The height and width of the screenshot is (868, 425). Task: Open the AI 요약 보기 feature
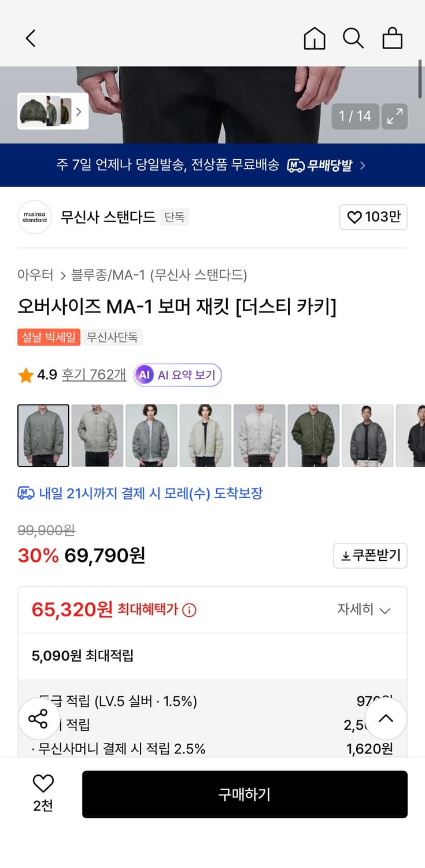pos(178,375)
